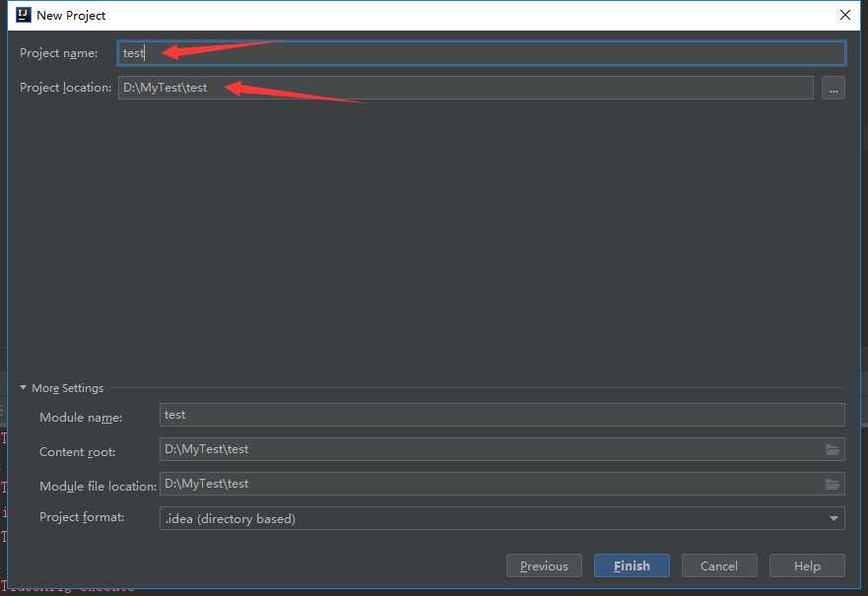
Task: Click the Finish button
Action: click(632, 565)
